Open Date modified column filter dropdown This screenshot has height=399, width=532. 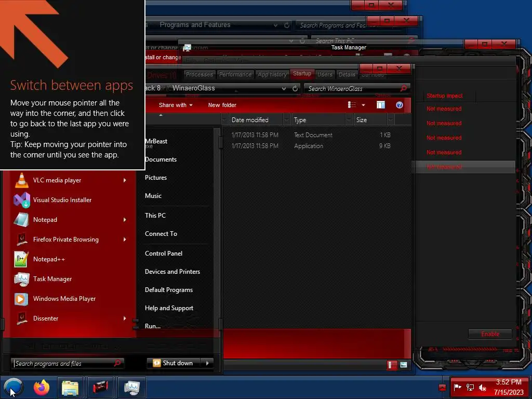287,120
